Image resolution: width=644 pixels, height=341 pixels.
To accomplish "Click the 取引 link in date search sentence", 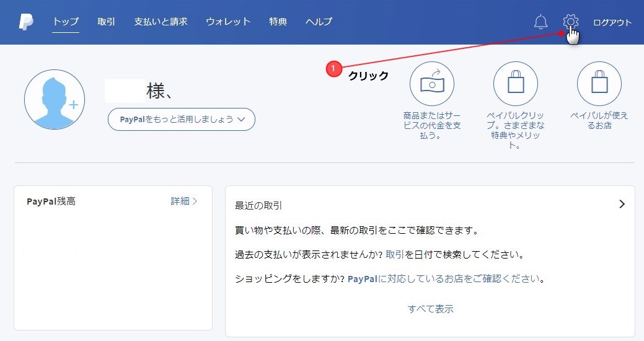I will click(x=395, y=255).
